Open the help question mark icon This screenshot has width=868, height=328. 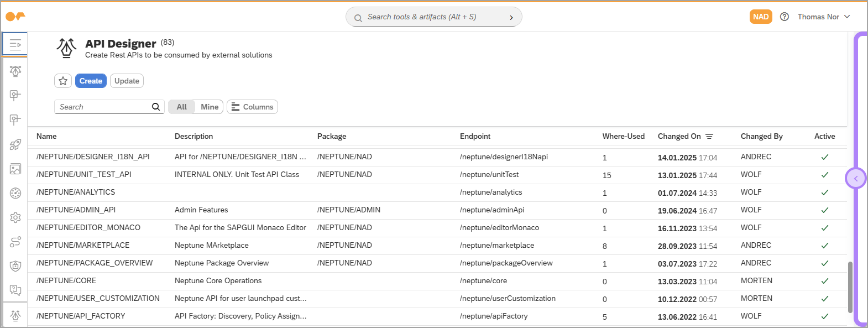pyautogui.click(x=784, y=17)
